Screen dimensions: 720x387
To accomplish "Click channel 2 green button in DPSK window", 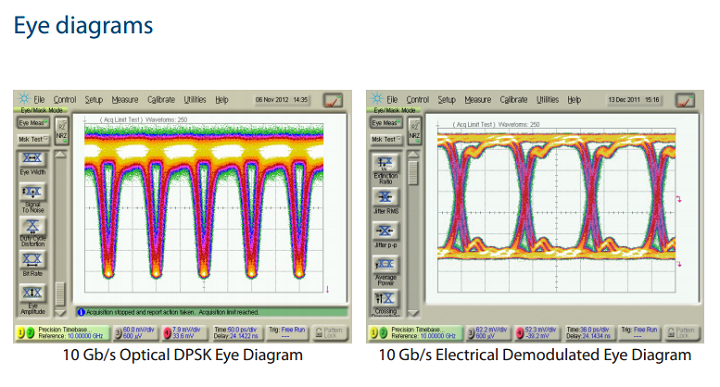I will (x=30, y=333).
